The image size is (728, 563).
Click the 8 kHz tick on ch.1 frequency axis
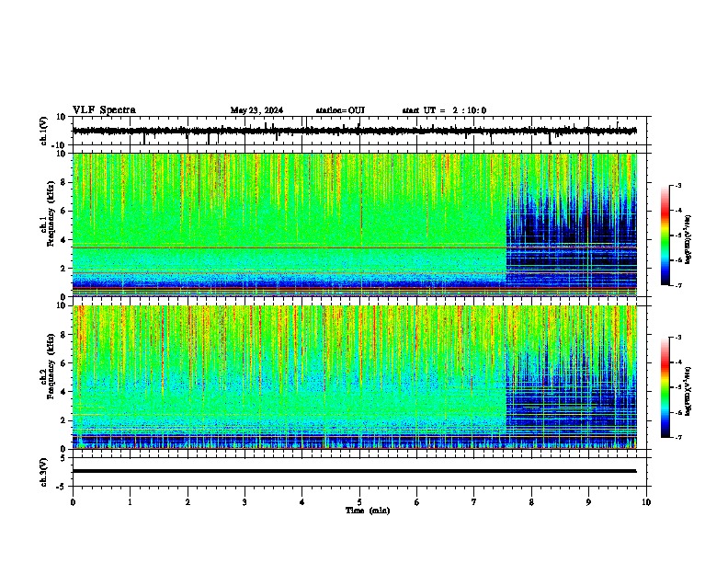pyautogui.click(x=64, y=182)
